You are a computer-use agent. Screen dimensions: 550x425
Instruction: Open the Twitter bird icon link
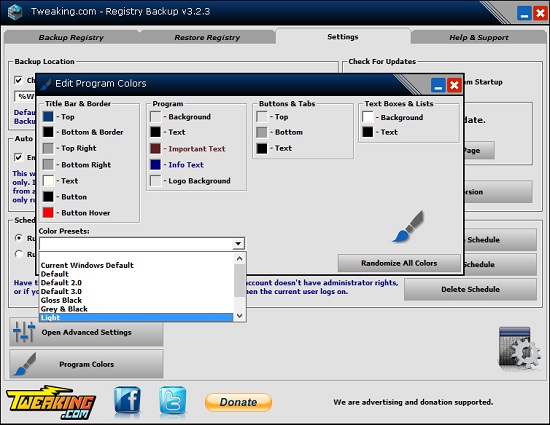(x=173, y=400)
